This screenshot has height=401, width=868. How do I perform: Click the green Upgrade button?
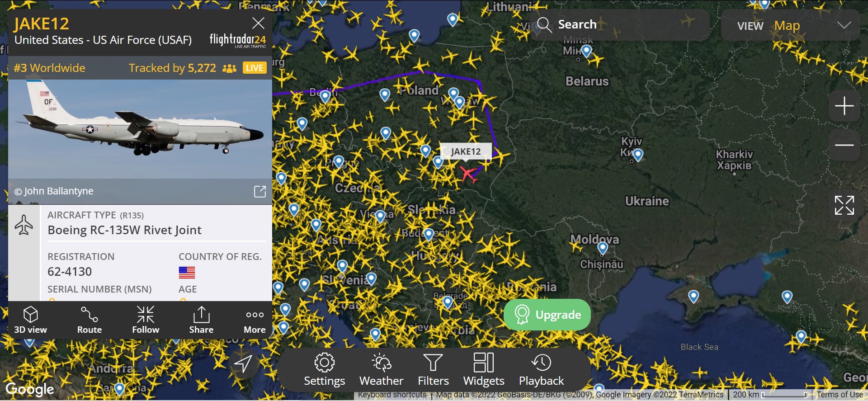[x=547, y=315]
